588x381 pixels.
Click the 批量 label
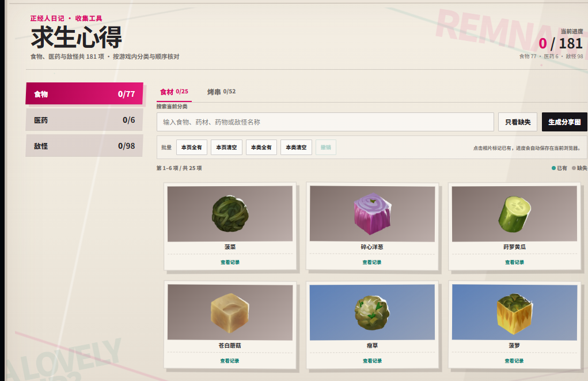pos(166,148)
